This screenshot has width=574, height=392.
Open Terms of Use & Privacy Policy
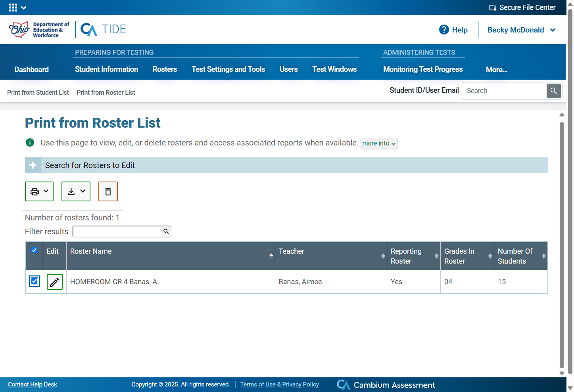pos(280,384)
